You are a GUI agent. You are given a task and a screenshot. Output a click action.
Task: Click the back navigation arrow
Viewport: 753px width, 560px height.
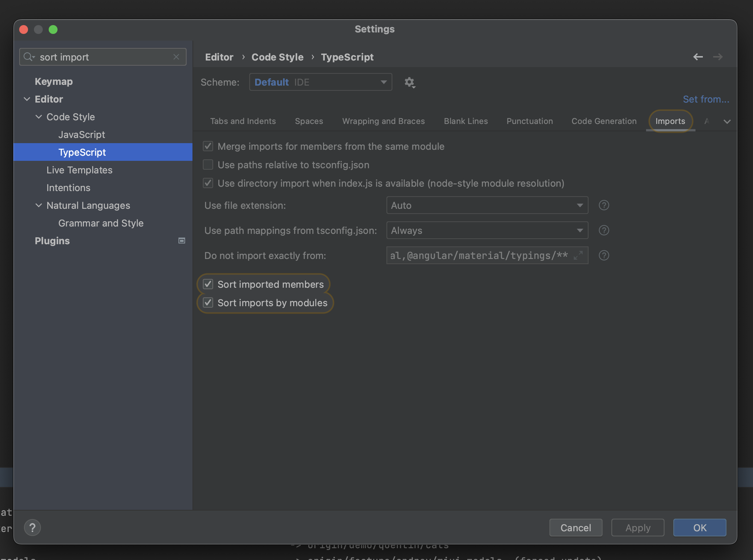point(698,57)
